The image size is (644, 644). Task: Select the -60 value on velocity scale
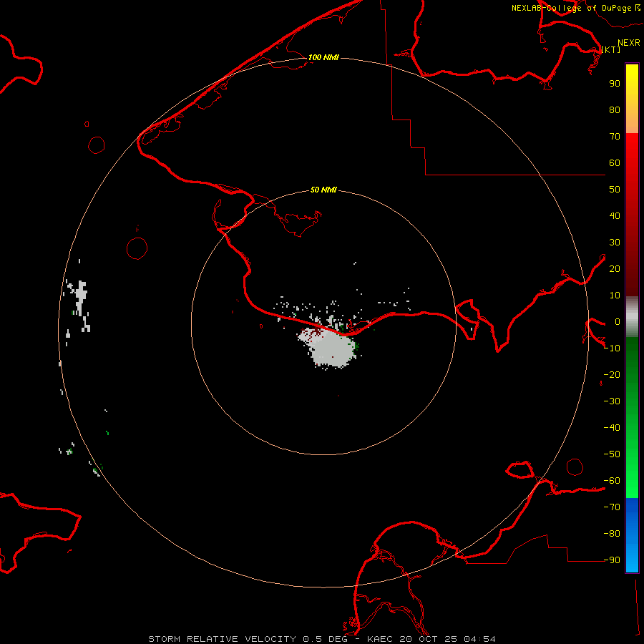click(x=612, y=481)
